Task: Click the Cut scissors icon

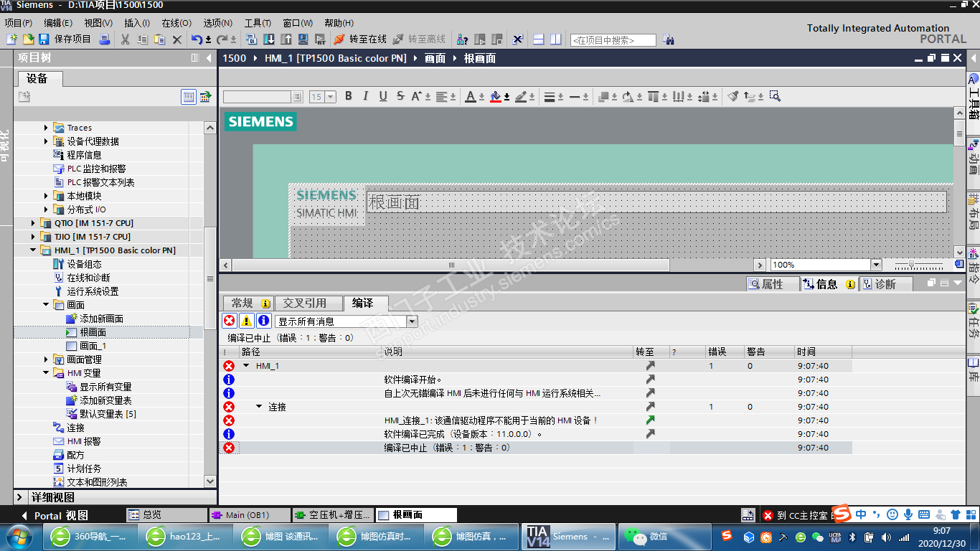Action: click(x=126, y=39)
